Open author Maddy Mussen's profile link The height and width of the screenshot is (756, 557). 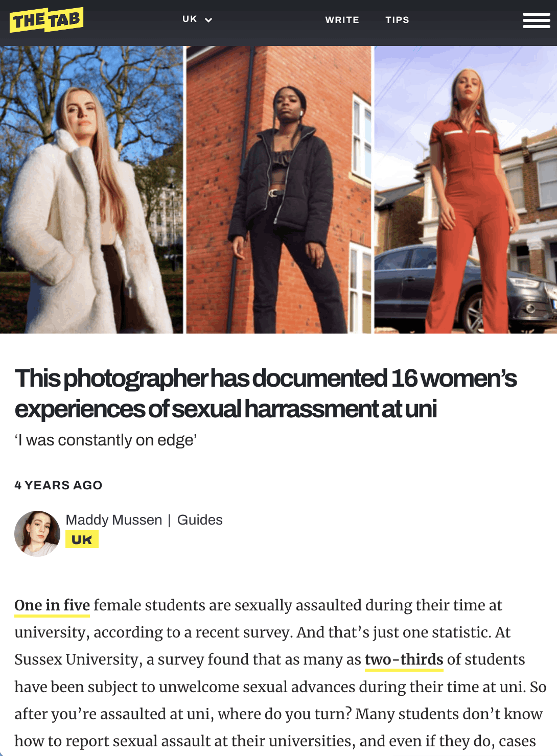point(114,520)
